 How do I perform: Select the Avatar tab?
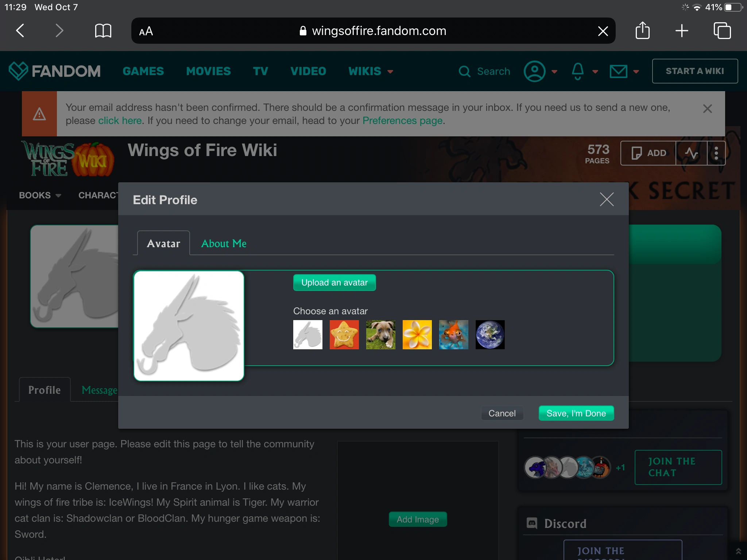(163, 244)
